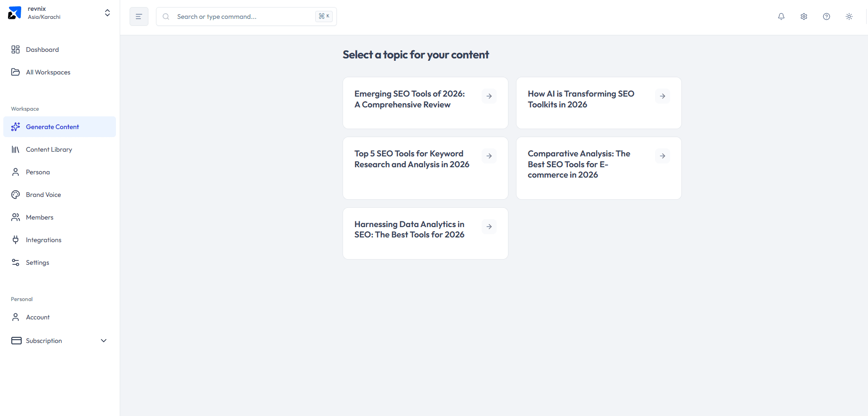Select topic Harnessing Data Analytics in SEO
Viewport: 868px width, 416px height.
(x=426, y=233)
